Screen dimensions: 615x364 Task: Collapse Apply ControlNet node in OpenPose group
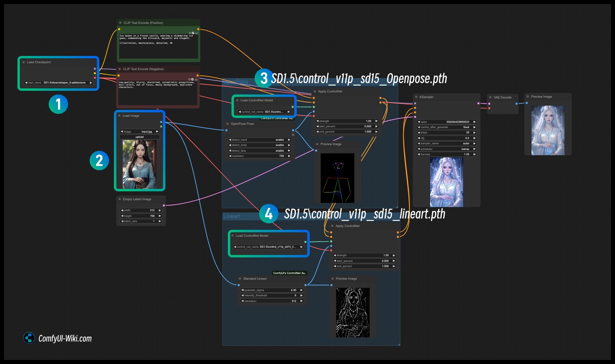pos(315,91)
